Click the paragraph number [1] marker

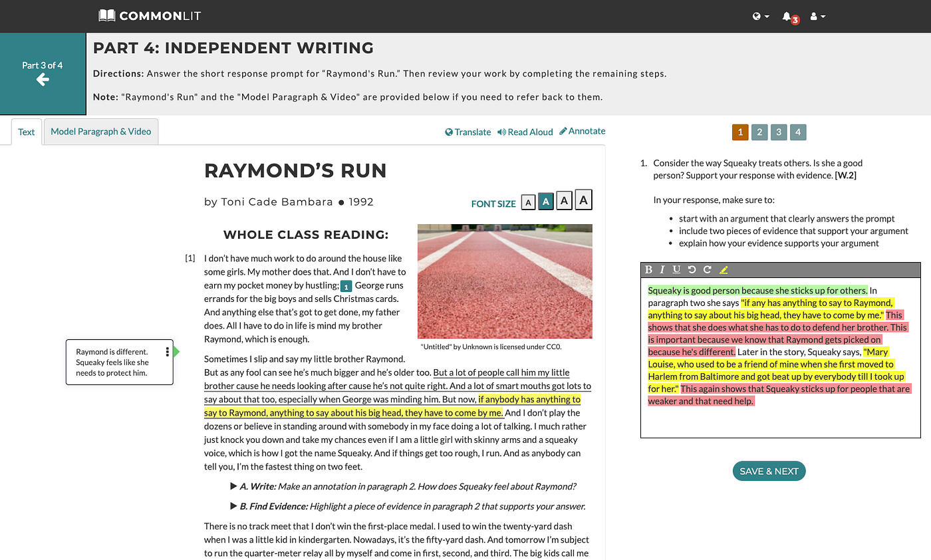[x=190, y=258]
